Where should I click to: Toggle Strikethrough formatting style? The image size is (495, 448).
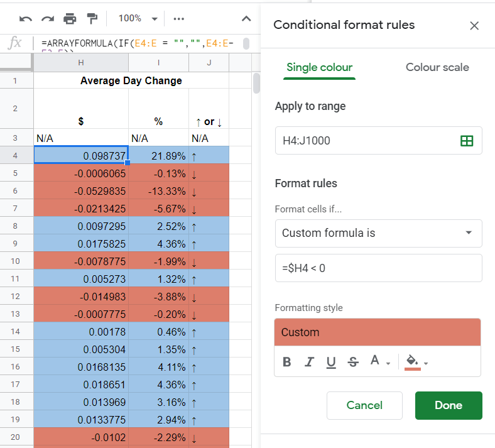pyautogui.click(x=353, y=362)
